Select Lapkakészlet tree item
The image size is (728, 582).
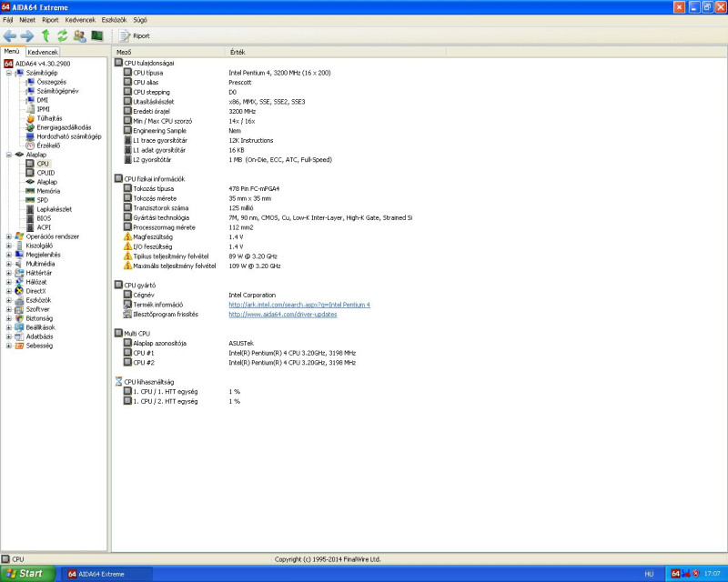[x=55, y=209]
